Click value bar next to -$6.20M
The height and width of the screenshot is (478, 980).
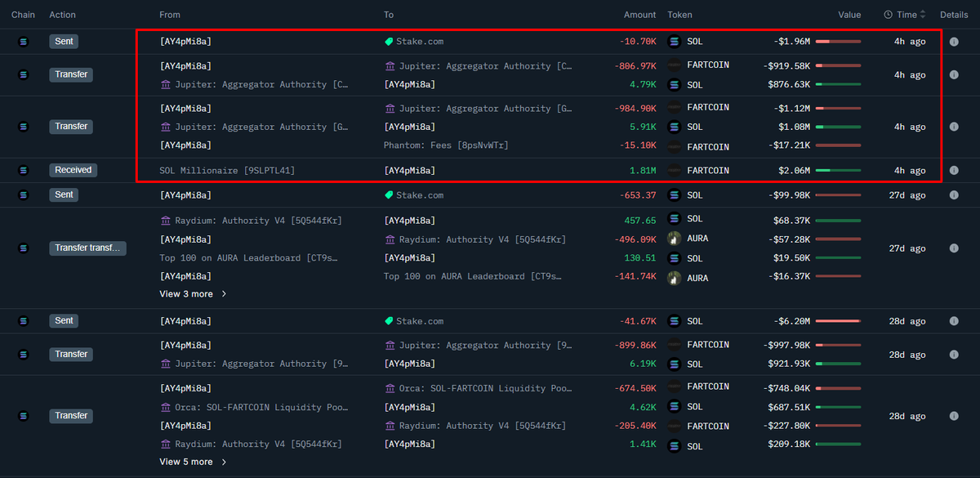coord(838,321)
